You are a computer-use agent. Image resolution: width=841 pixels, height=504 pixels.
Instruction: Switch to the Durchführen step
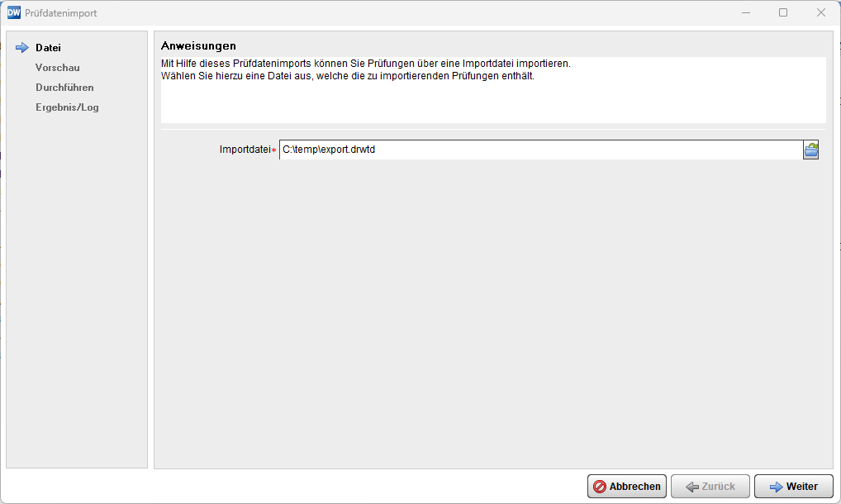coord(64,88)
